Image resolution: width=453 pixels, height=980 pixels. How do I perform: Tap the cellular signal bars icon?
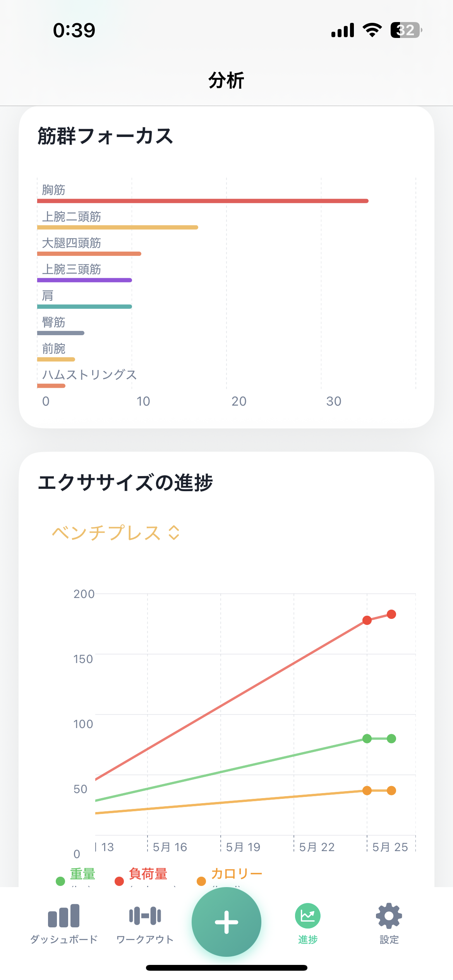click(343, 30)
